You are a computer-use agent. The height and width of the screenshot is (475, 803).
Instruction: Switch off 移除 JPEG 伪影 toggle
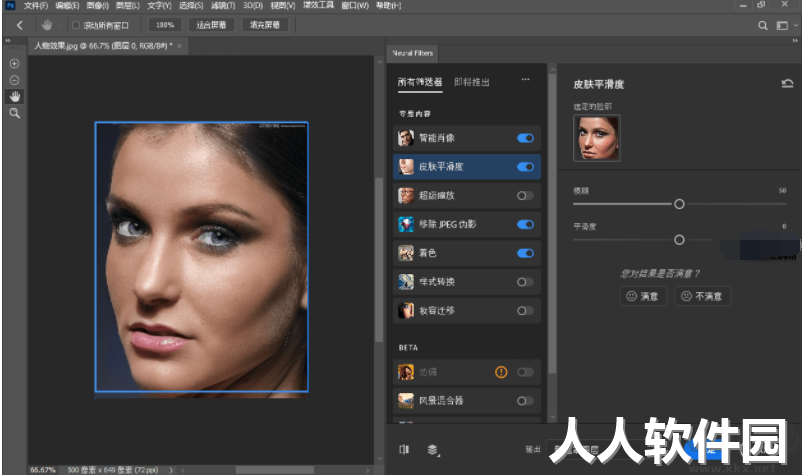pyautogui.click(x=525, y=224)
